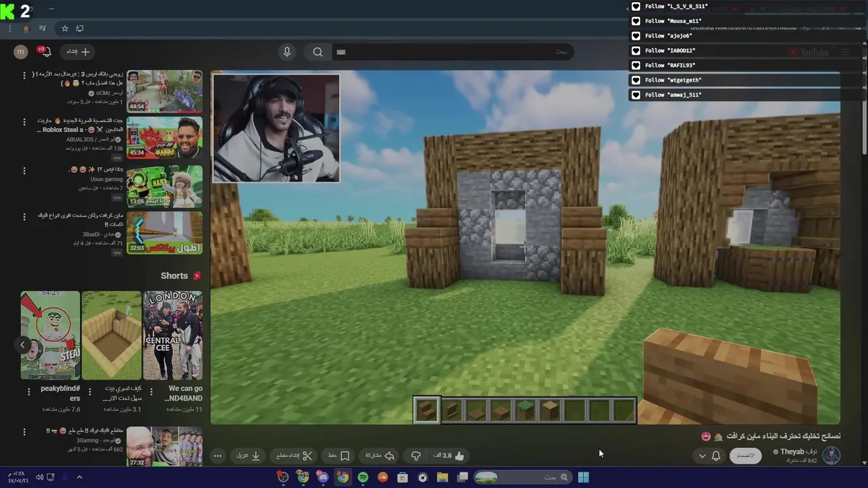Open the 44:54 Black Ops video thumbnail

(x=165, y=91)
